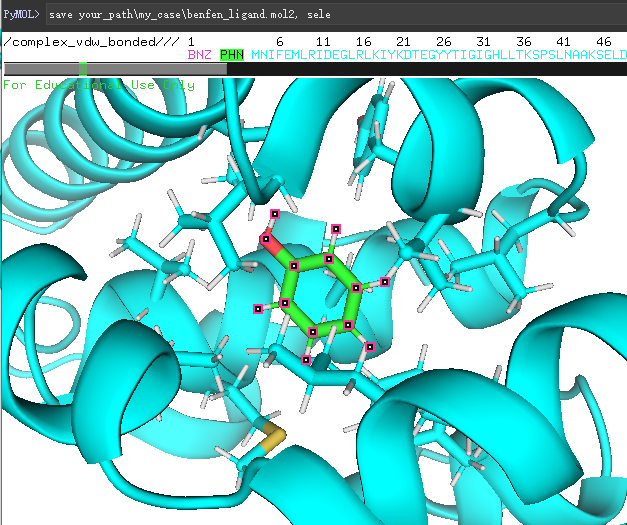
Task: Click sequence position number 1
Action: pyautogui.click(x=191, y=42)
